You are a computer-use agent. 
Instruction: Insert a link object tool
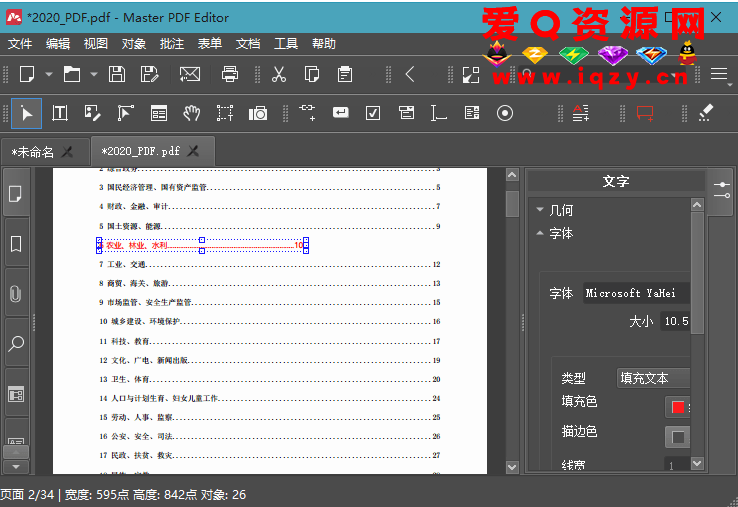(307, 113)
